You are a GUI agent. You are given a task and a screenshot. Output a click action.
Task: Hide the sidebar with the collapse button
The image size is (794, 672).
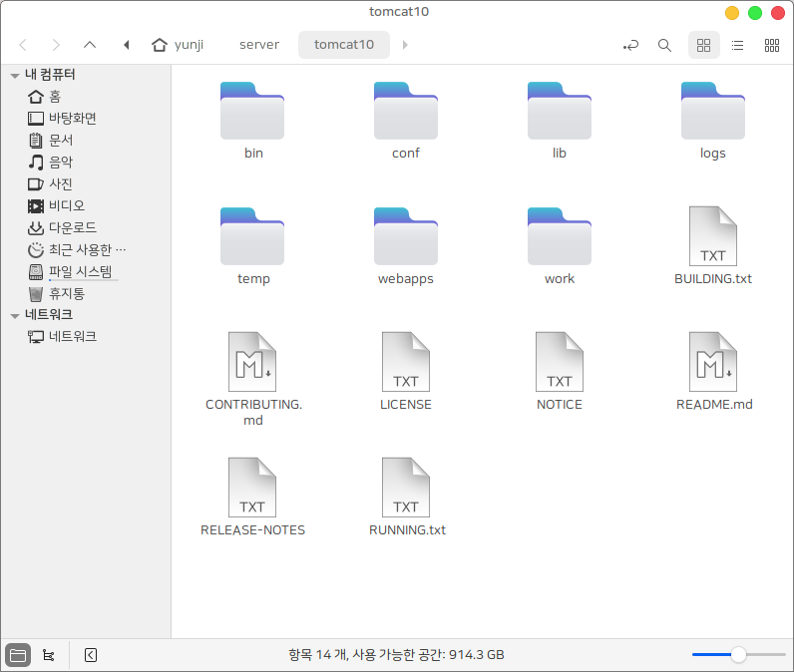click(x=90, y=655)
